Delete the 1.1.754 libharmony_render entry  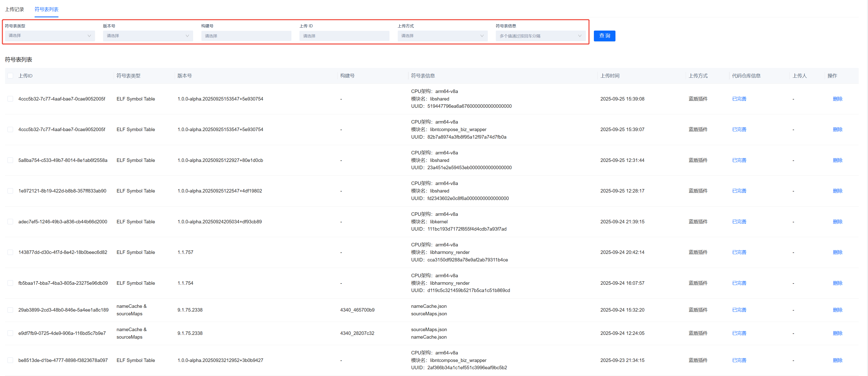[837, 283]
